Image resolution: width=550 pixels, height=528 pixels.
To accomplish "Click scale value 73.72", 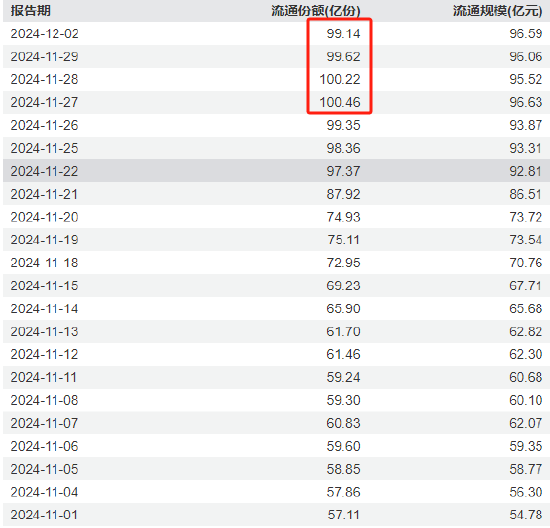I will (525, 217).
